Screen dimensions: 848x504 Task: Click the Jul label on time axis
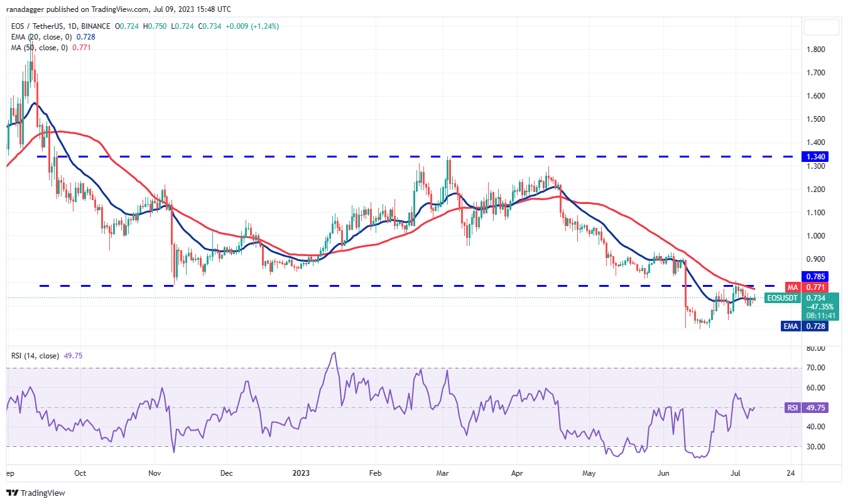(x=736, y=473)
